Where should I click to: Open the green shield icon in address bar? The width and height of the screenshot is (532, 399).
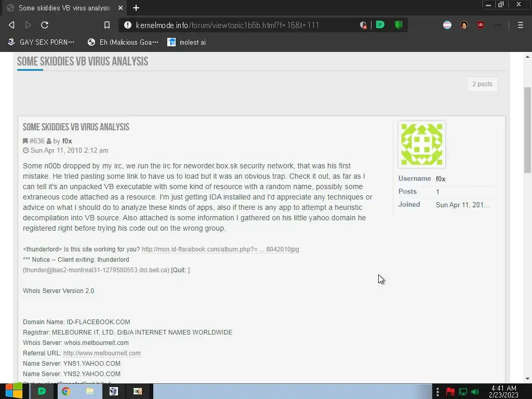(398, 25)
